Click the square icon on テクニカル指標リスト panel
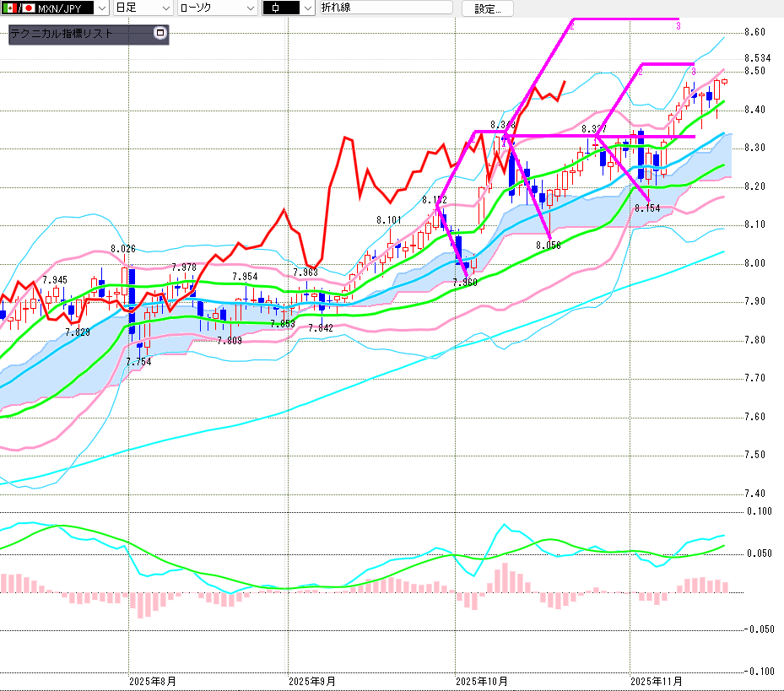The height and width of the screenshot is (691, 784). 160,34
